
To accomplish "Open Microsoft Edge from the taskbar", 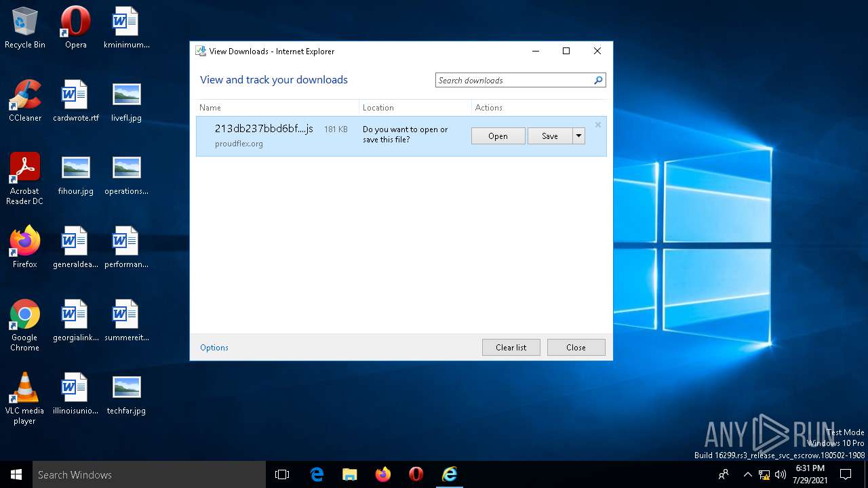I will click(317, 474).
